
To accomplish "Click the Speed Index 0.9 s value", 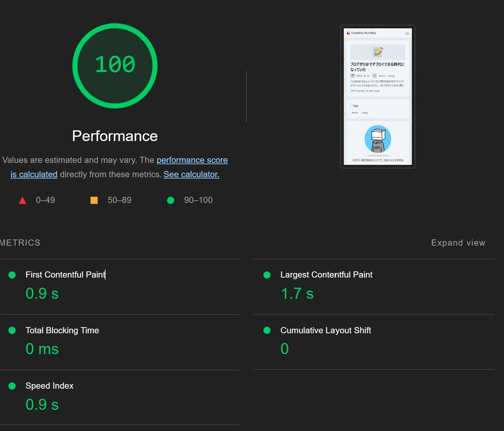I will (x=42, y=405).
